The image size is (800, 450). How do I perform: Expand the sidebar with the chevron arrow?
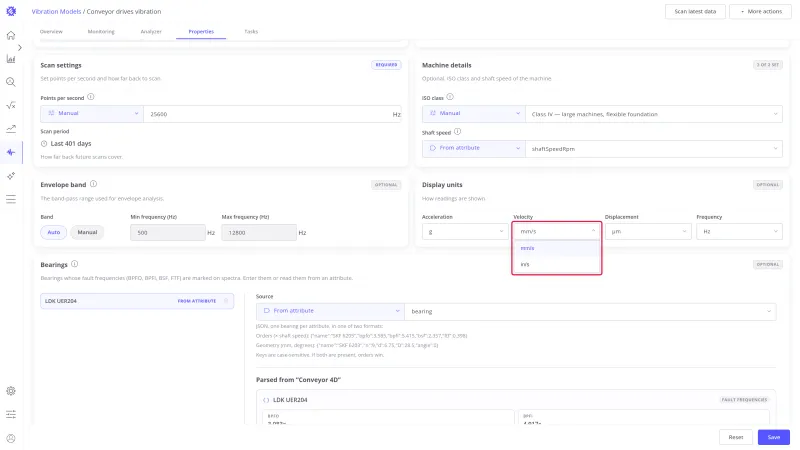point(20,47)
